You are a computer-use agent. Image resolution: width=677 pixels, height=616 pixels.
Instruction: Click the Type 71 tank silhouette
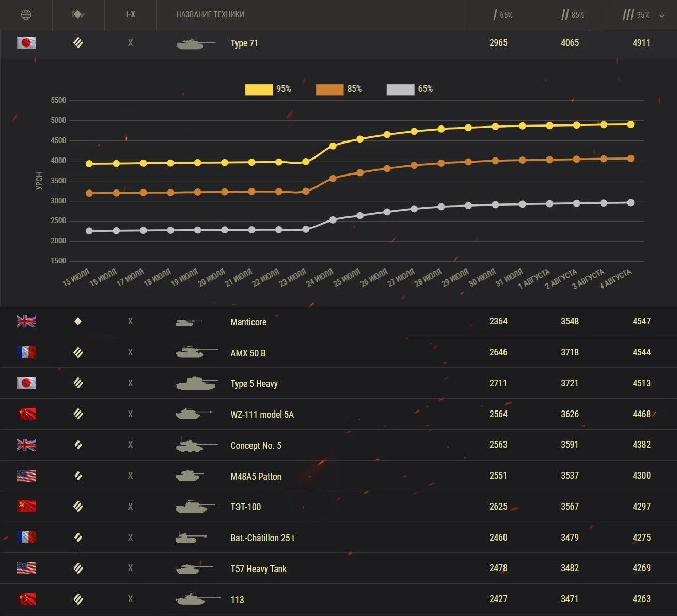point(195,43)
